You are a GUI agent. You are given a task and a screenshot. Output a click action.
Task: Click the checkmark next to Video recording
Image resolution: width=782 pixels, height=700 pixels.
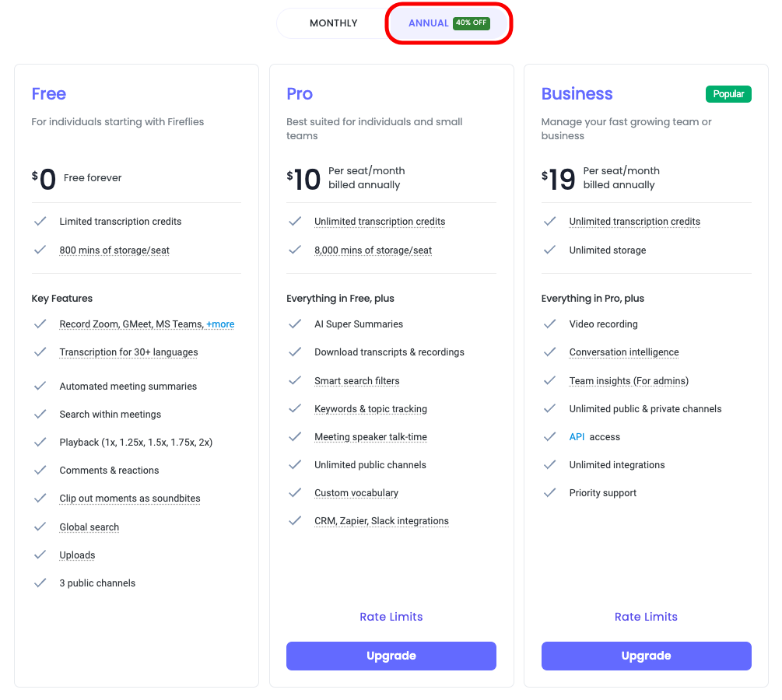click(550, 324)
